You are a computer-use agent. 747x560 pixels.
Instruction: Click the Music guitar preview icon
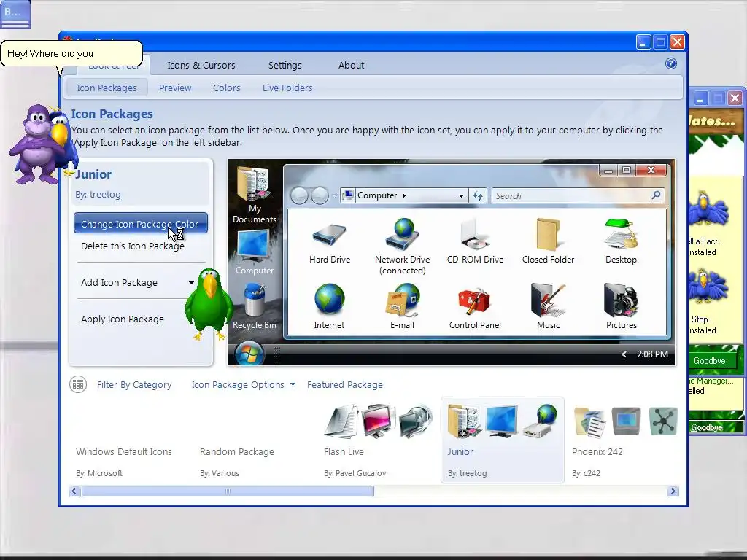point(548,300)
